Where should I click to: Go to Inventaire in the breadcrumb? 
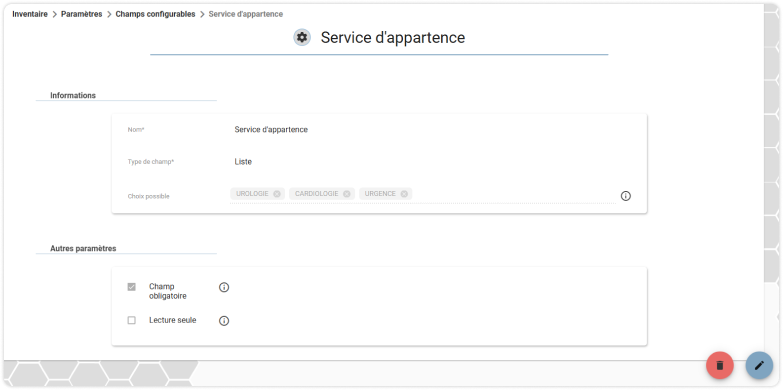30,14
